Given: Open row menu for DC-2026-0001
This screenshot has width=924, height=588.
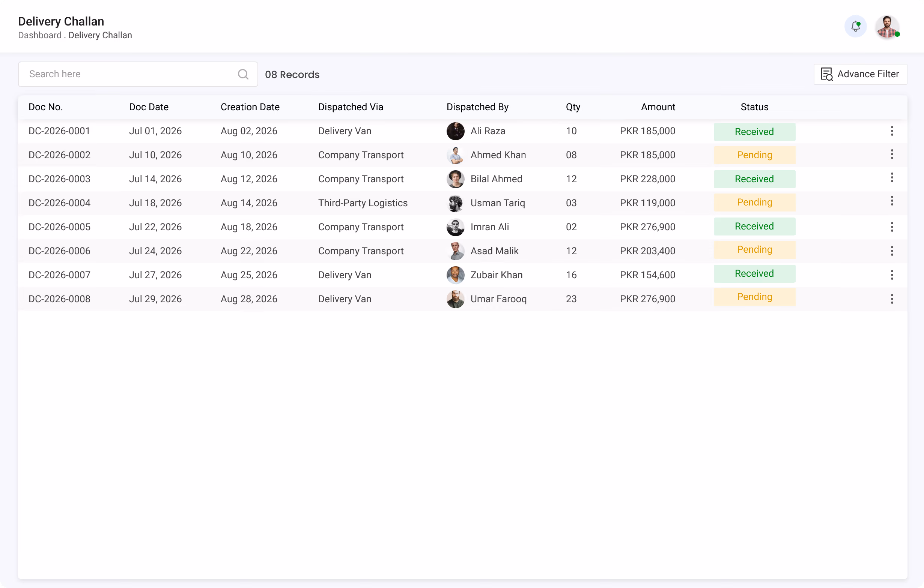Looking at the screenshot, I should [892, 131].
